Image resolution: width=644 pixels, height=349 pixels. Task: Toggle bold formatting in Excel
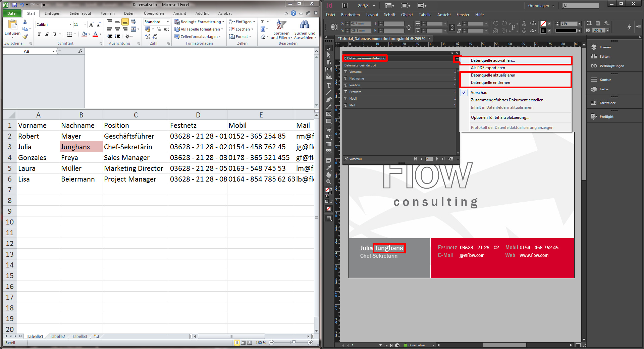point(39,34)
